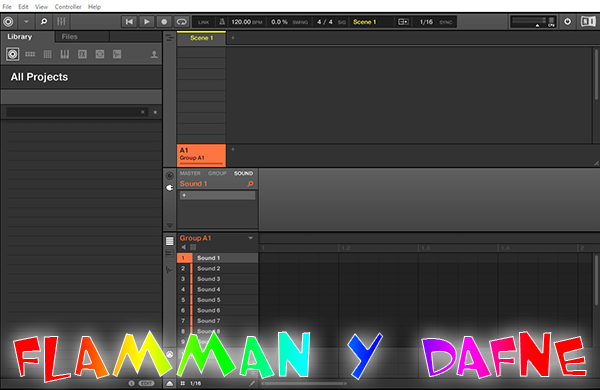
Task: Click the 4 / 4 time signature
Action: pos(325,22)
